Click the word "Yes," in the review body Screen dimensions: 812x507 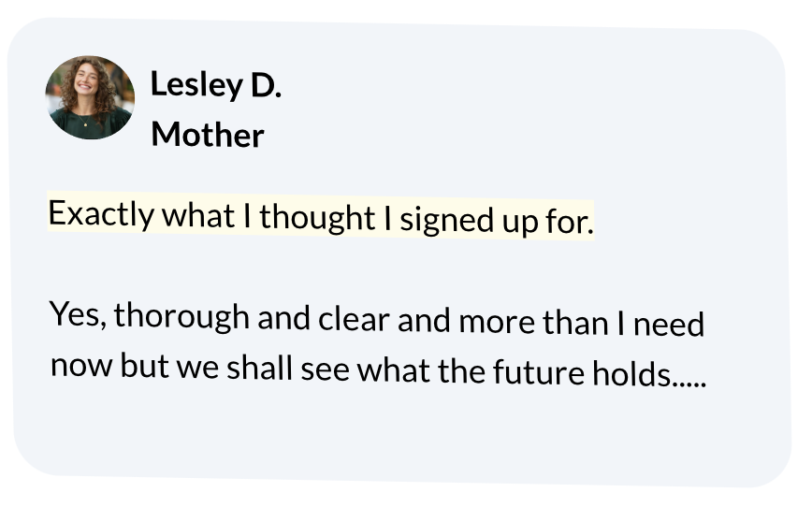tap(80, 313)
